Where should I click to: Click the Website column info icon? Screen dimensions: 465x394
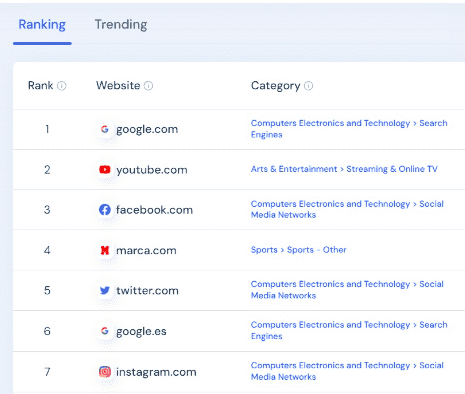(x=148, y=86)
